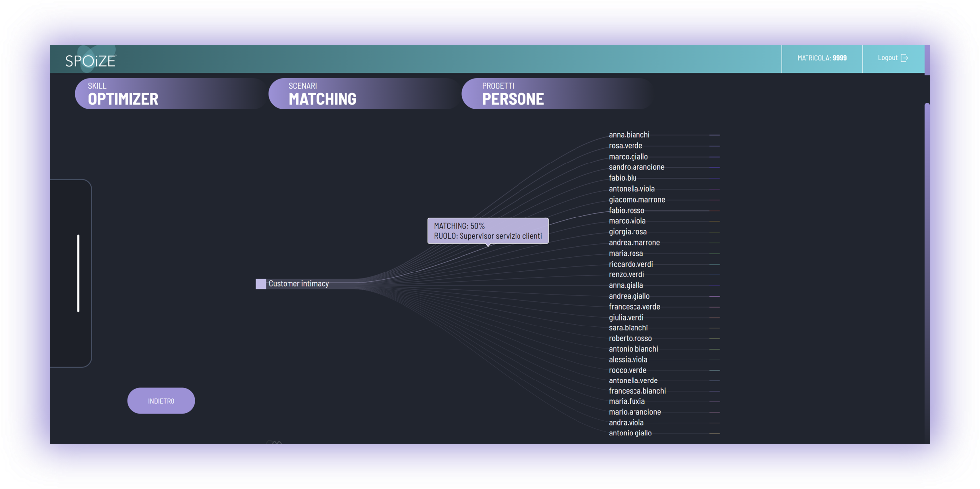Click the INDIETRO button
This screenshot has width=980, height=489.
pyautogui.click(x=161, y=401)
